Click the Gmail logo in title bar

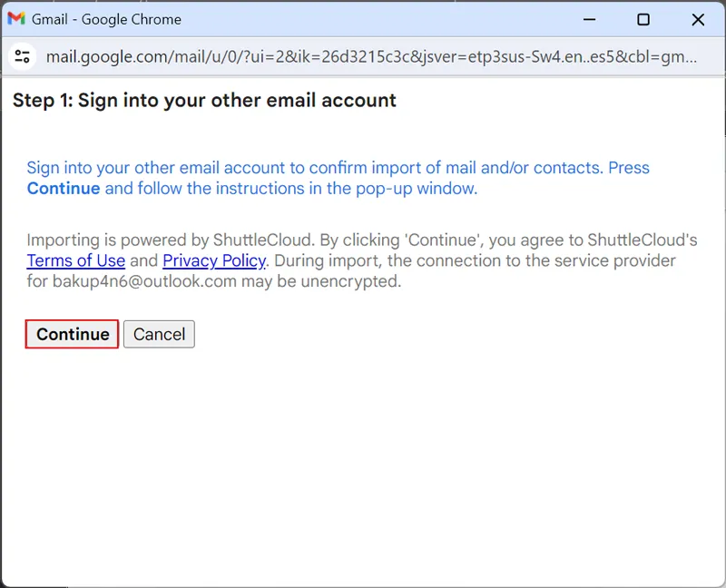16,19
